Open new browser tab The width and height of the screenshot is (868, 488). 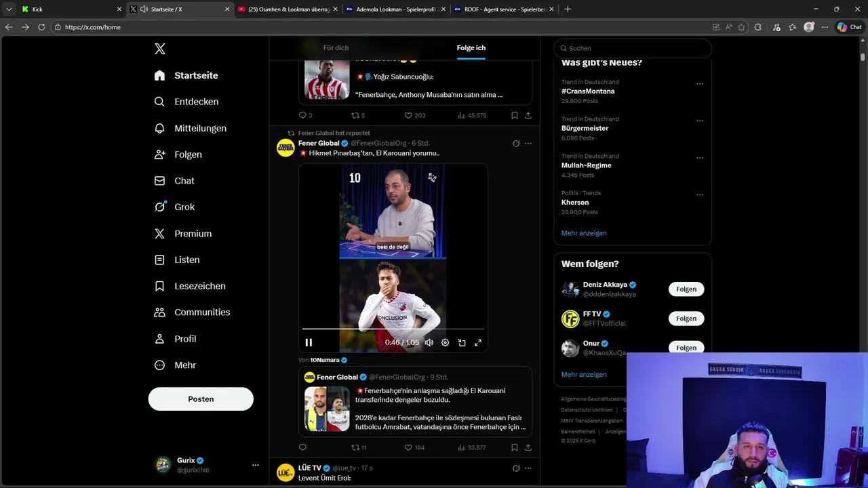[568, 9]
